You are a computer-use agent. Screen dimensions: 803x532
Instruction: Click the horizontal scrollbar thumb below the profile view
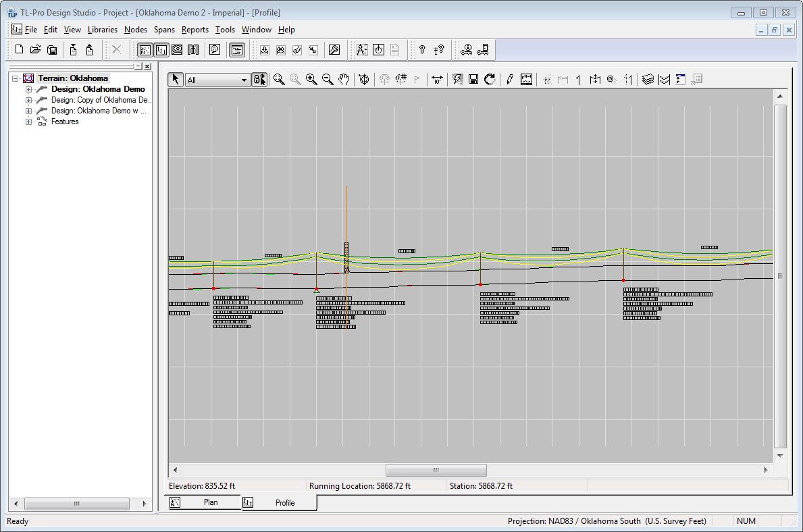(x=436, y=470)
